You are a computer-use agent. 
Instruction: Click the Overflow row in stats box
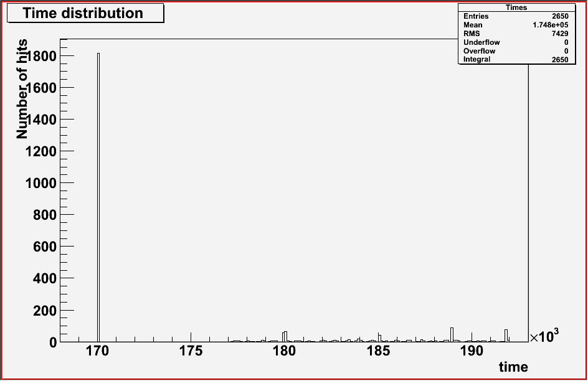pyautogui.click(x=516, y=51)
